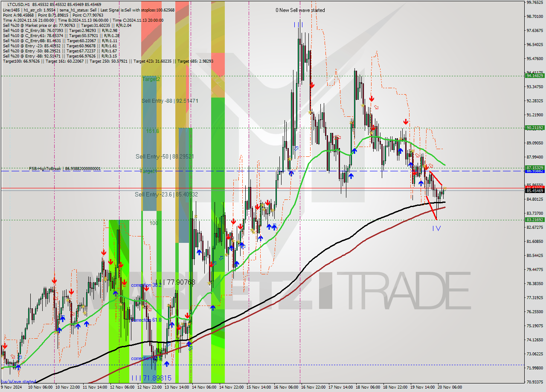
Task: Click price axis value 73.06225
Action: click(535, 354)
